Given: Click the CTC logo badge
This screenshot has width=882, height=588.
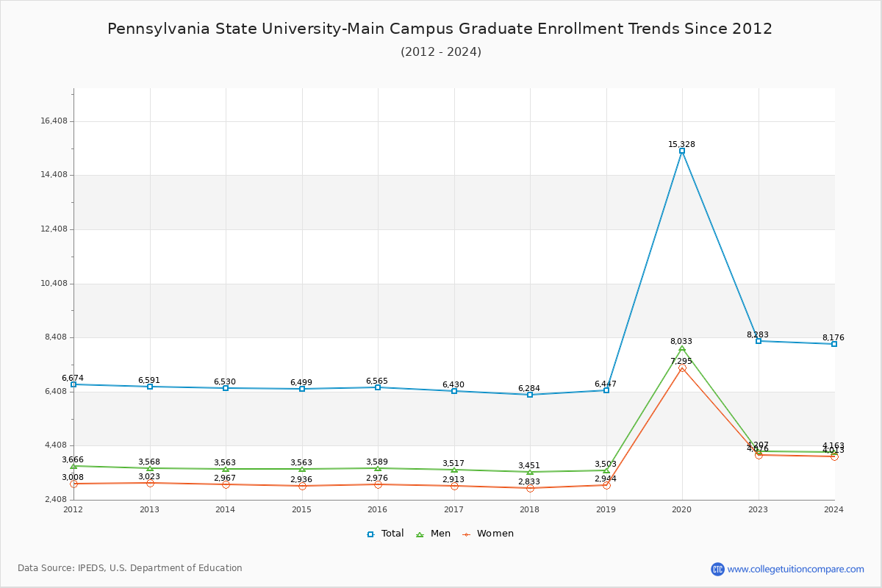Looking at the screenshot, I should (718, 567).
